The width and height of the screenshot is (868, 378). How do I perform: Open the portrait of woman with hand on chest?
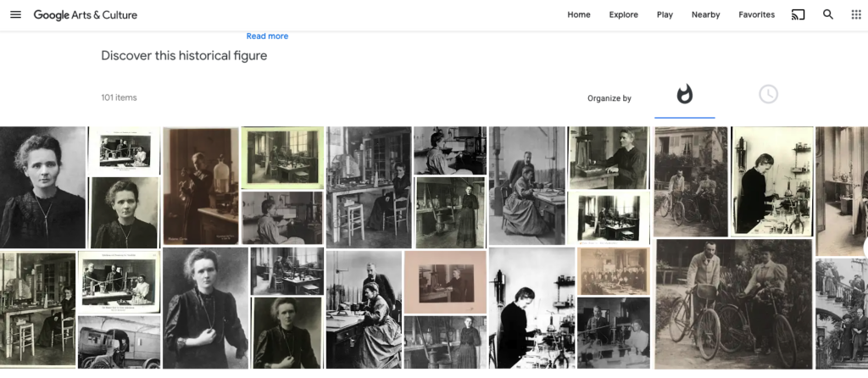coord(205,308)
